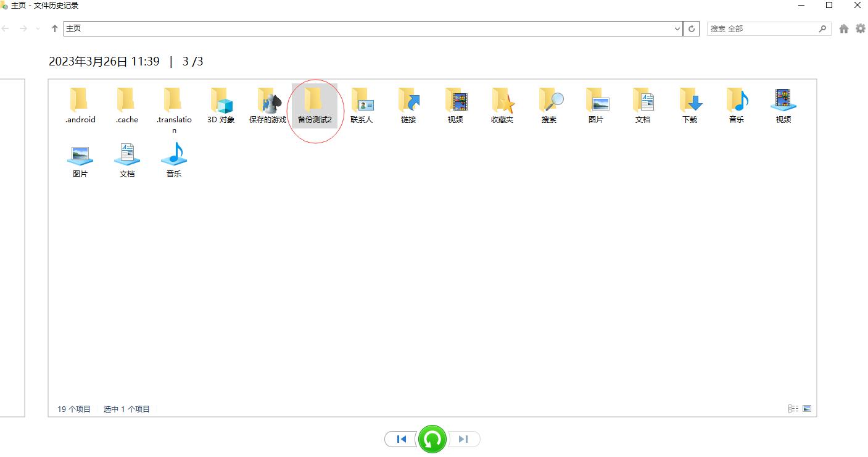868x457 pixels.
Task: Click the forward navigation arrow
Action: click(23, 28)
